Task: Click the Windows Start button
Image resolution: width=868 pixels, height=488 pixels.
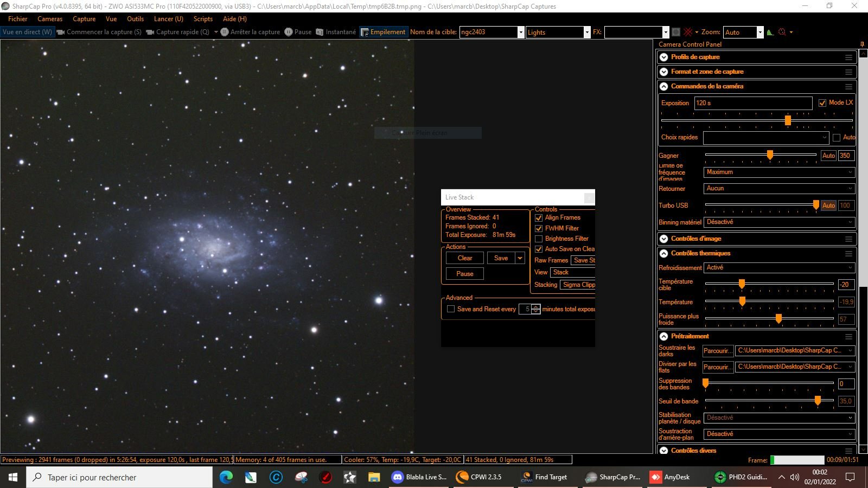Action: coord(13,477)
